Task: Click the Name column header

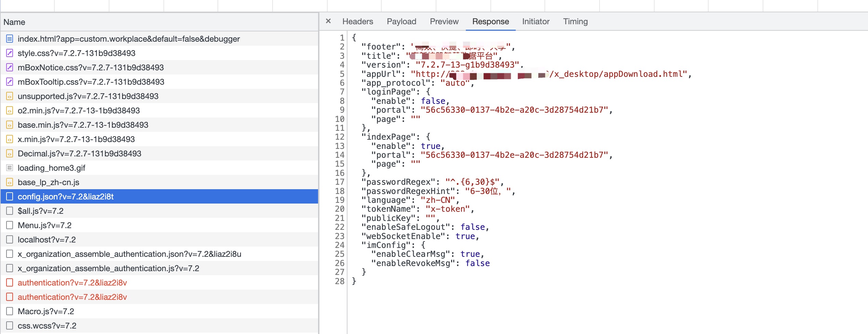Action: coord(14,22)
